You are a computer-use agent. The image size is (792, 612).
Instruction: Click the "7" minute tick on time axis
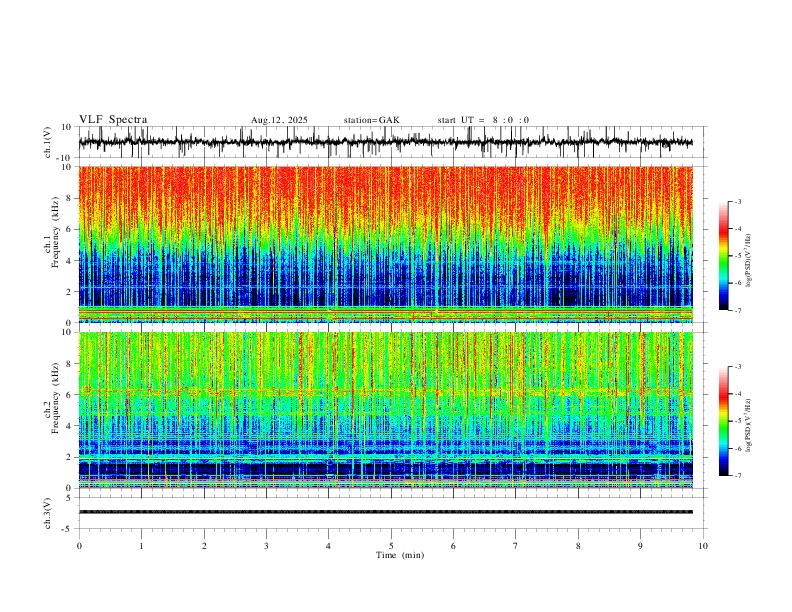pos(516,546)
